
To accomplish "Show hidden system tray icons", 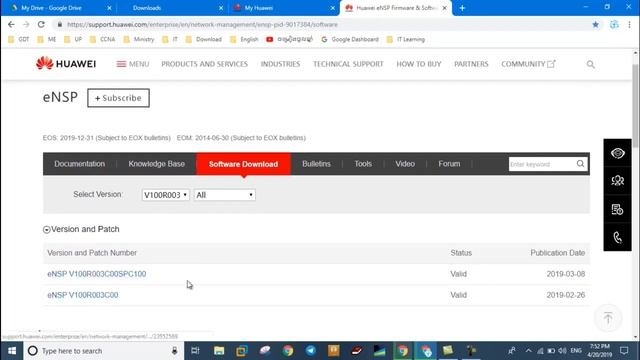I will point(529,351).
